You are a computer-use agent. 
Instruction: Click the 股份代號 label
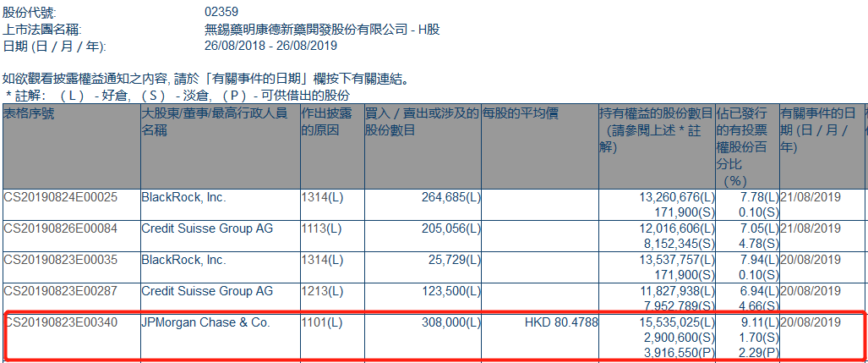[30, 12]
